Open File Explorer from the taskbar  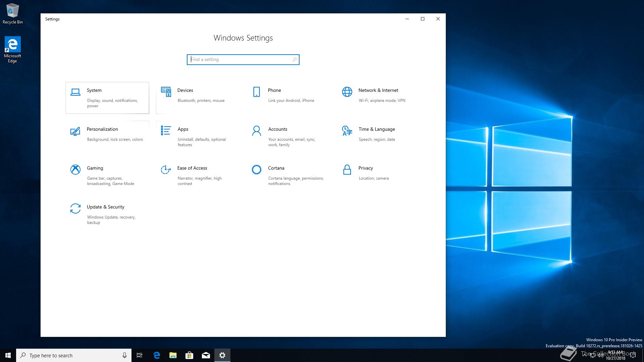pos(173,355)
